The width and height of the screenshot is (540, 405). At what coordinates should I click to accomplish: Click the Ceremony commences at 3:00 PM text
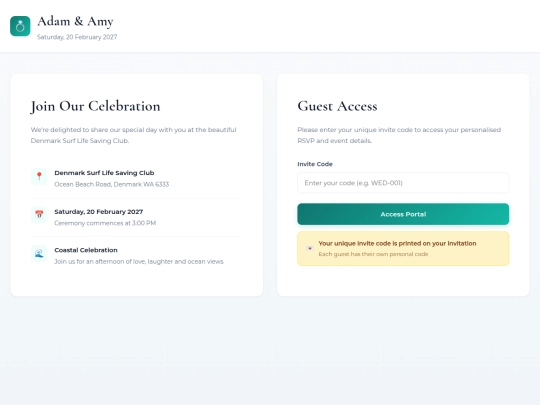pos(105,223)
